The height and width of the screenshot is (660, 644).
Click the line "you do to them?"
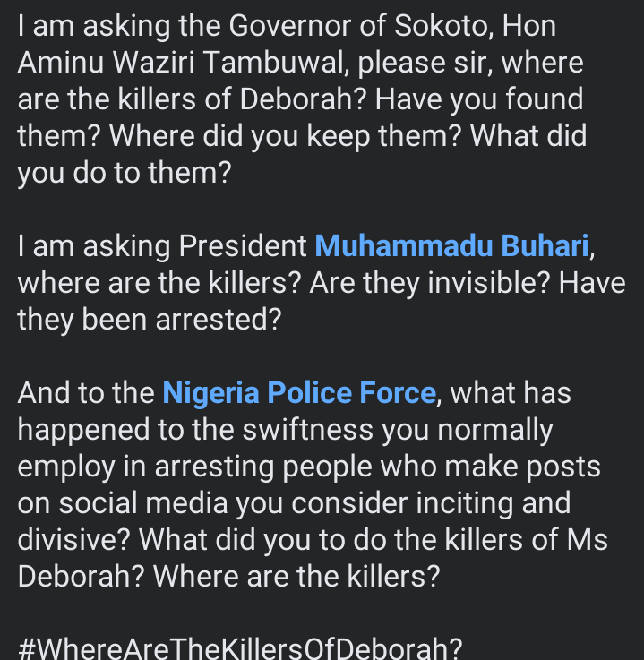[x=125, y=173]
